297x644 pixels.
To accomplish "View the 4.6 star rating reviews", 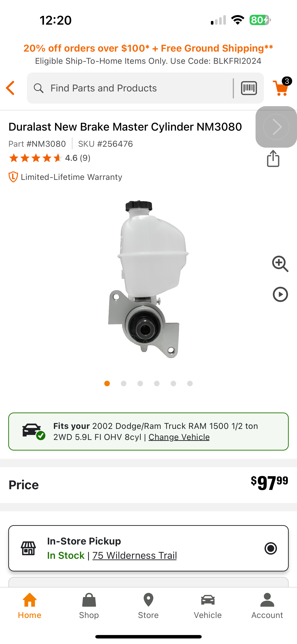I will coord(49,158).
